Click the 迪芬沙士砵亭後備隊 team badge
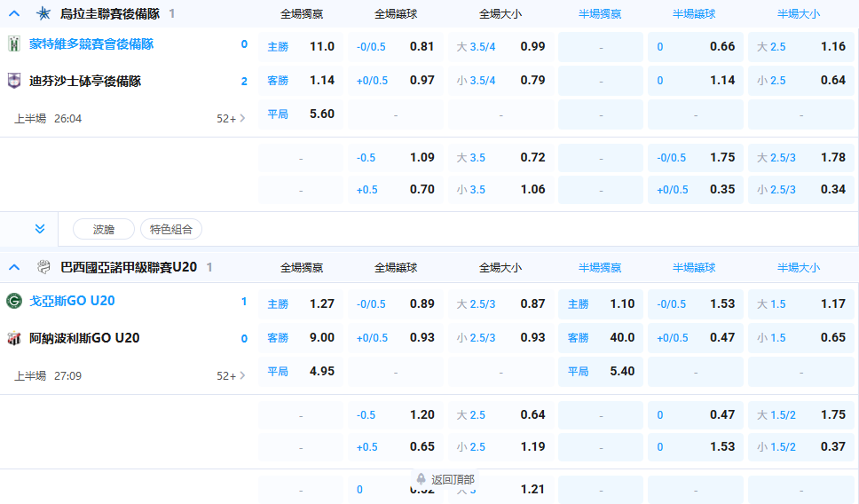The image size is (859, 504). [x=14, y=82]
